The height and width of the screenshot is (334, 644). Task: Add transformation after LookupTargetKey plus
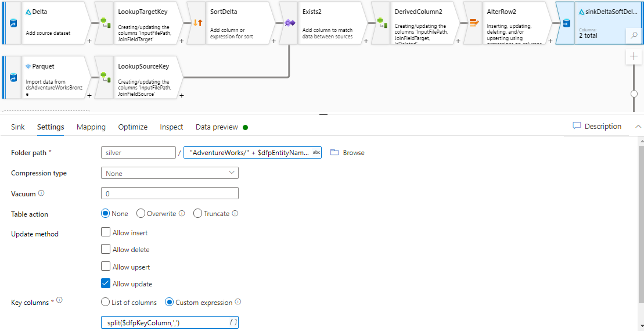pyautogui.click(x=182, y=41)
